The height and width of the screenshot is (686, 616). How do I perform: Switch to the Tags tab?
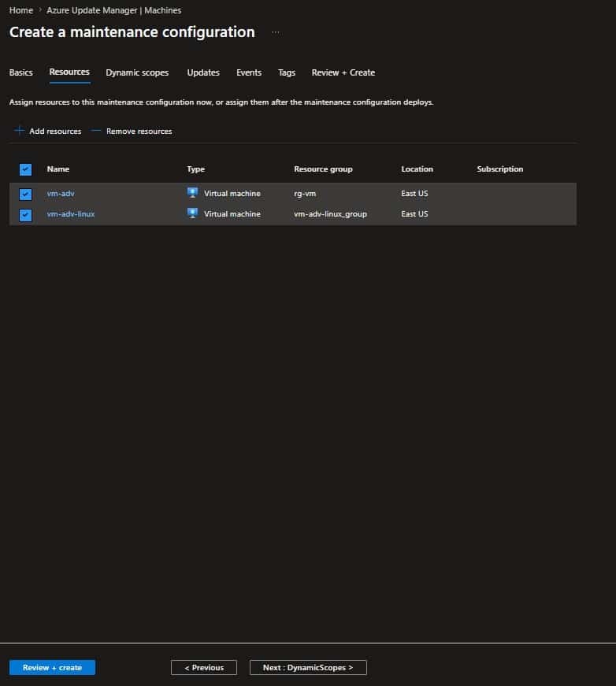(287, 72)
